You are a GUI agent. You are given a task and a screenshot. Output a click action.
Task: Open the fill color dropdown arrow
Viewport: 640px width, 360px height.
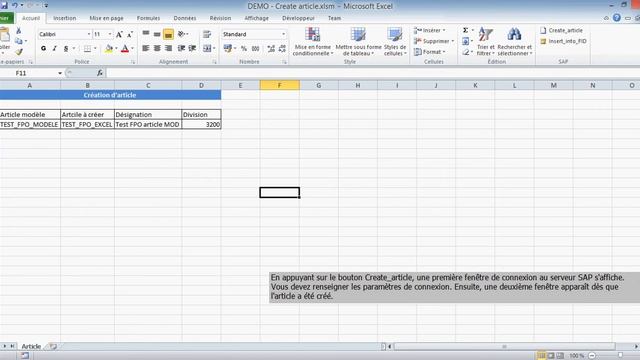pos(116,49)
